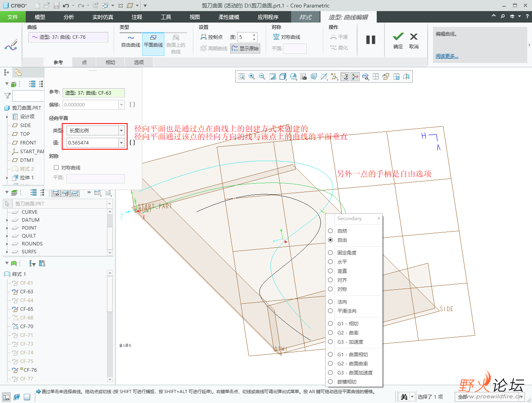Click the Refit zoom icon in graphics toolbar
This screenshot has height=403, width=532.
(x=242, y=77)
